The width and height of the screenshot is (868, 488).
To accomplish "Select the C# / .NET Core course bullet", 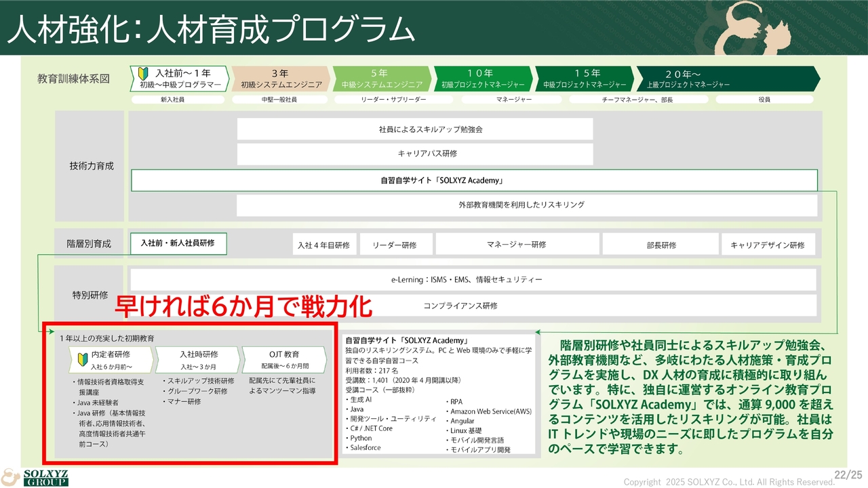I will (370, 428).
